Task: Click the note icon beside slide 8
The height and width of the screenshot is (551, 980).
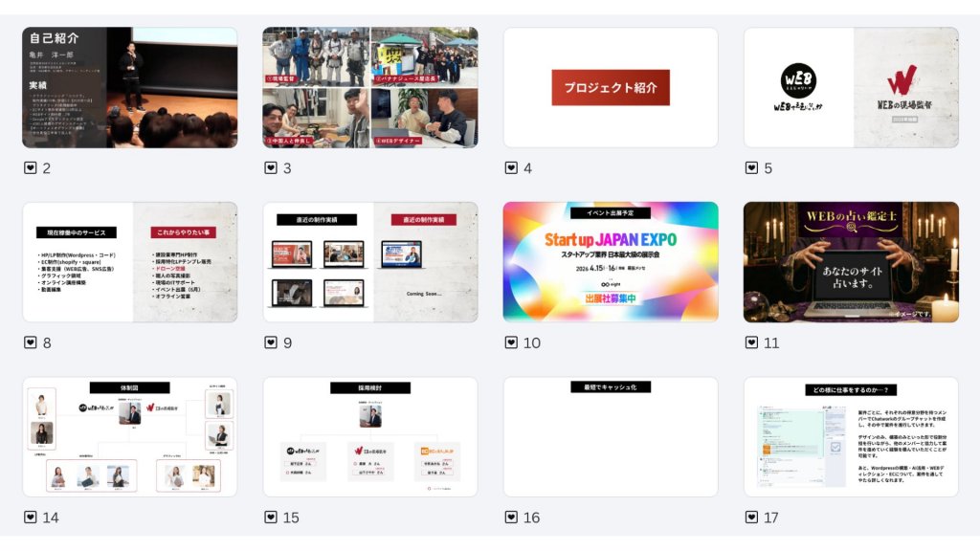Action: click(30, 342)
